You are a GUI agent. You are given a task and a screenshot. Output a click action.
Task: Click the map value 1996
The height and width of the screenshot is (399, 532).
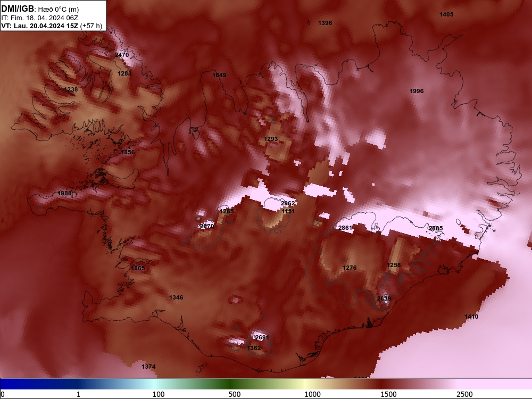pyautogui.click(x=417, y=91)
